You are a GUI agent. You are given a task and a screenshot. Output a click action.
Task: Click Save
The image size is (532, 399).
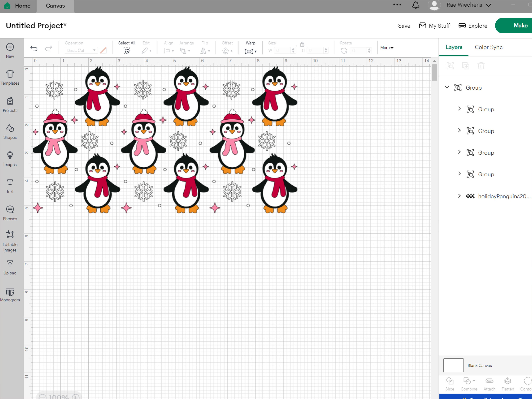[x=404, y=26]
